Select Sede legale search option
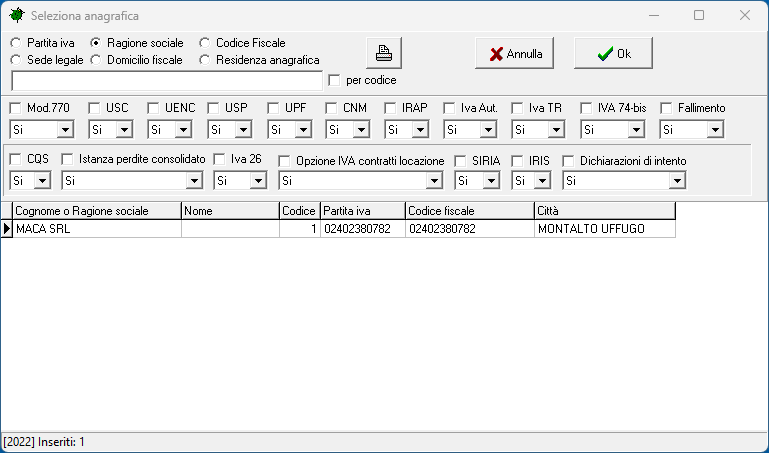Image resolution: width=769 pixels, height=453 pixels. [15, 60]
